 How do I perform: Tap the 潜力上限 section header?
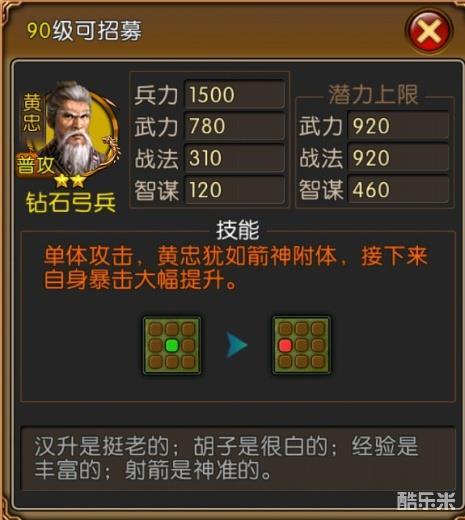(x=373, y=95)
